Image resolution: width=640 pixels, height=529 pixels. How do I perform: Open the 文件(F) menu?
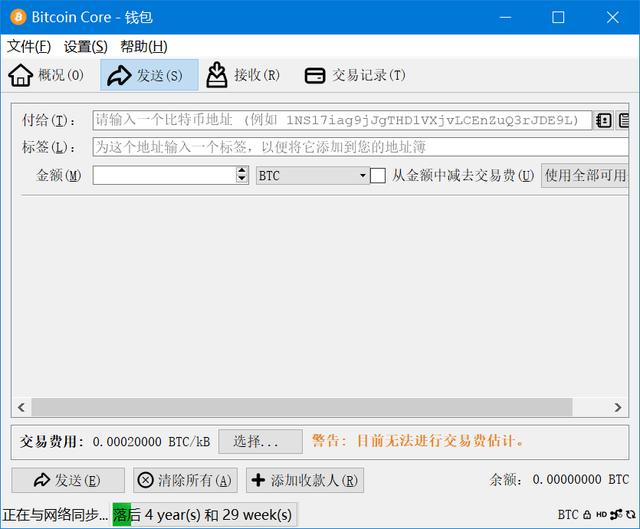pos(29,47)
